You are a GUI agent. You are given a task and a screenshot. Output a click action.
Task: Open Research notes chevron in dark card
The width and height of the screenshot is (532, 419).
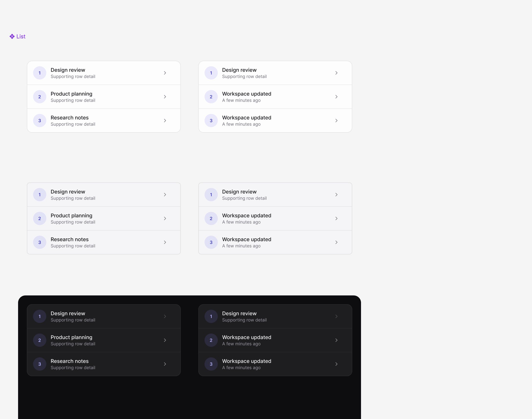165,364
